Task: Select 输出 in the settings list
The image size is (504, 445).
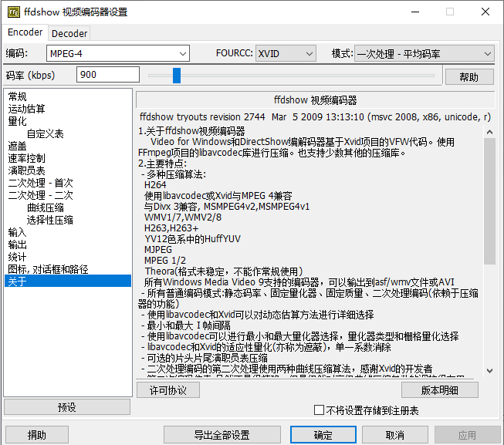Action: tap(17, 244)
